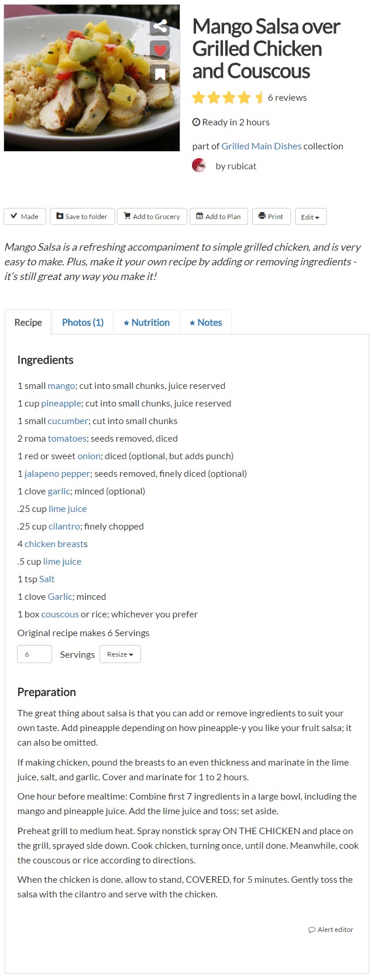Click the servings number input field
Viewport: 371px width, 980px height.
(x=35, y=654)
